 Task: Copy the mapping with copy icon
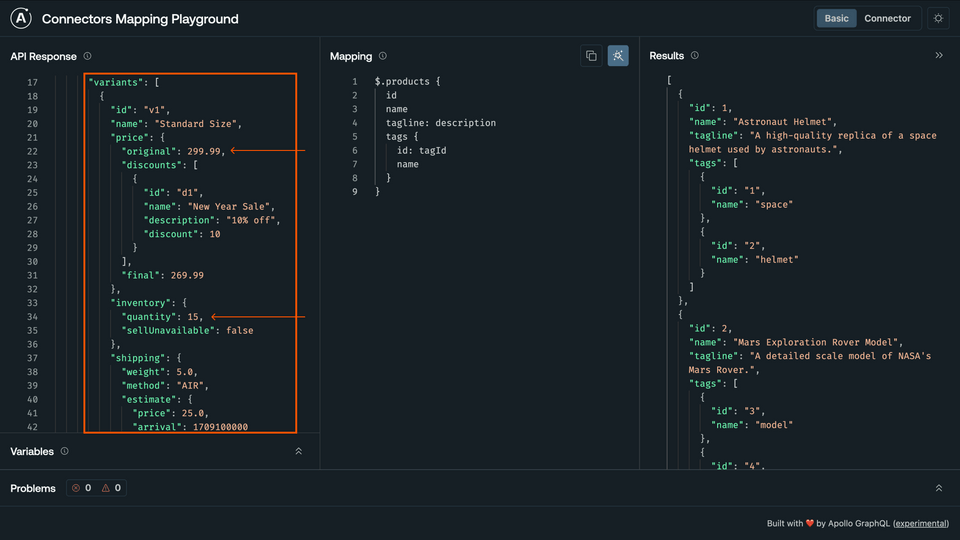(591, 56)
